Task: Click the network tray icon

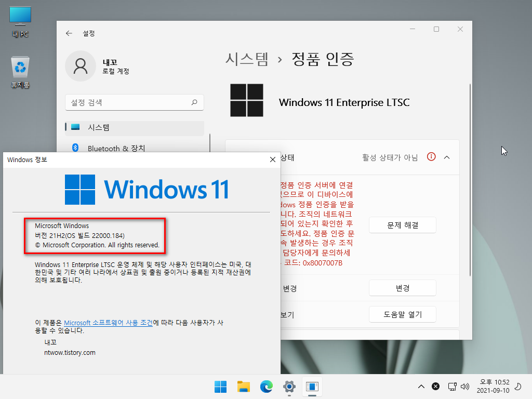Action: pos(453,387)
